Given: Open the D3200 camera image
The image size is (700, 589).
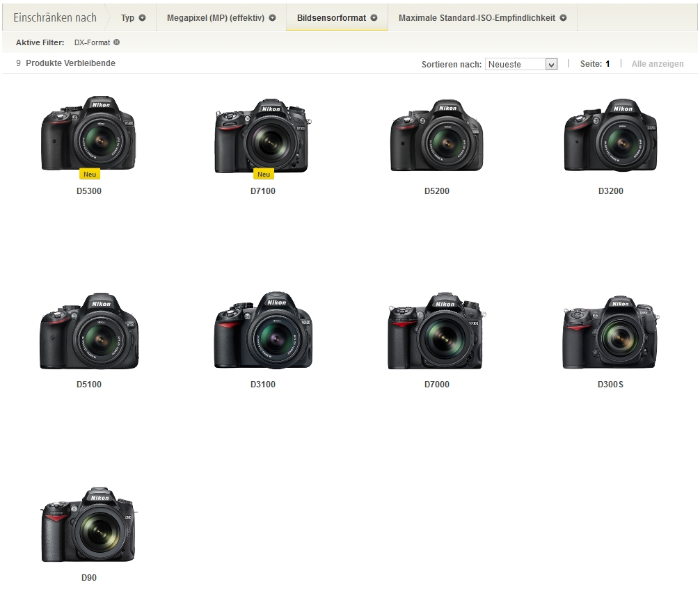Looking at the screenshot, I should (x=610, y=135).
